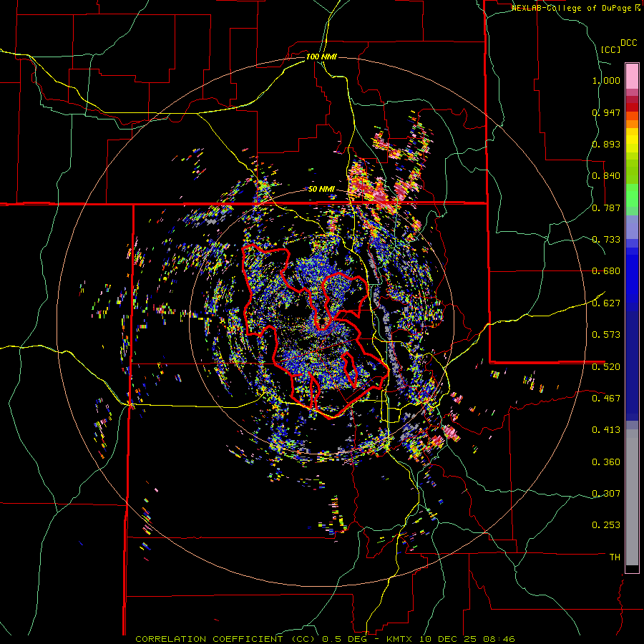Click the [CC] legend unit label

[610, 49]
